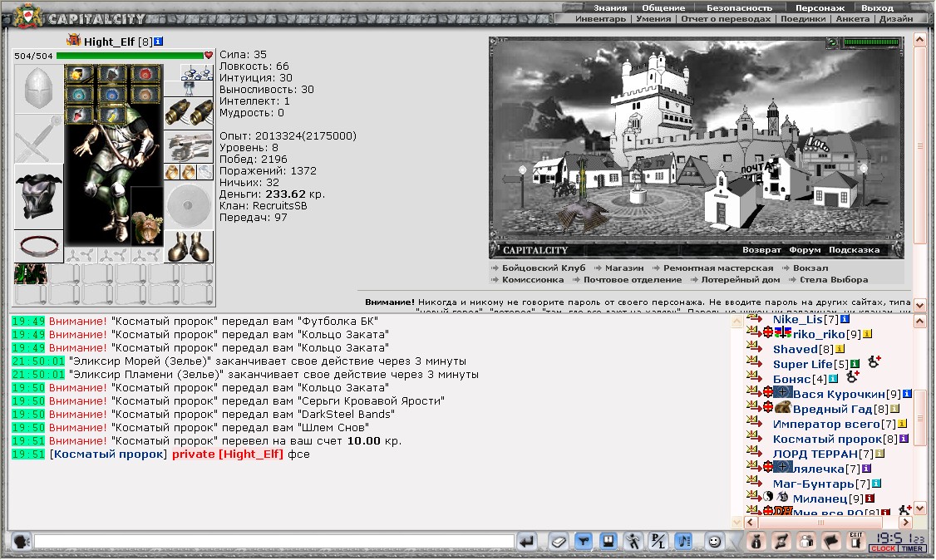Switch to TIMER mode
Image resolution: width=936 pixels, height=560 pixels.
[x=913, y=548]
